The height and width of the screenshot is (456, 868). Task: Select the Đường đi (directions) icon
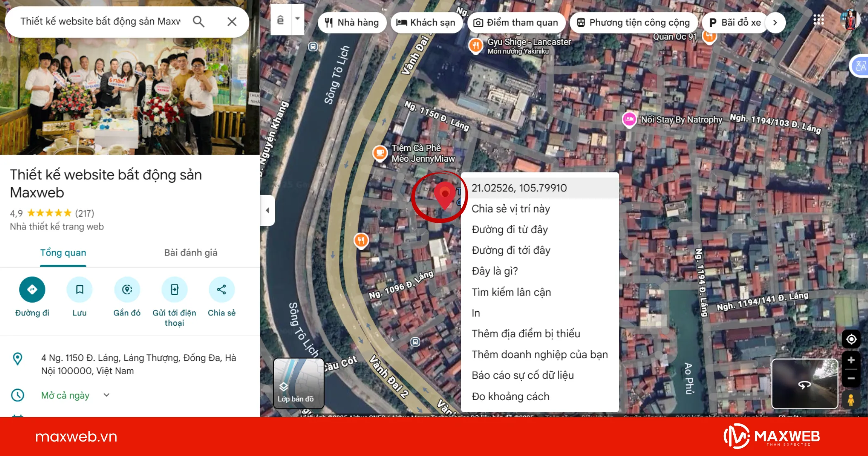click(x=32, y=289)
